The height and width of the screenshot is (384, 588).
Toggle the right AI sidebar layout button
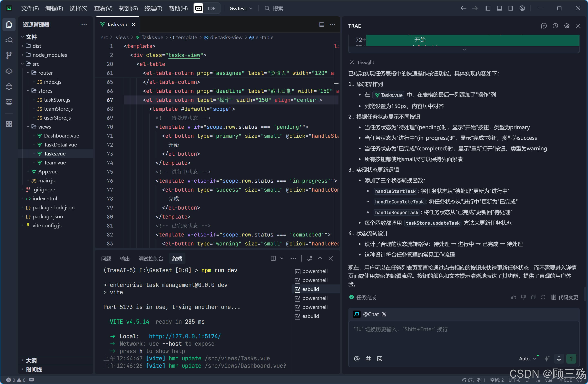click(511, 8)
